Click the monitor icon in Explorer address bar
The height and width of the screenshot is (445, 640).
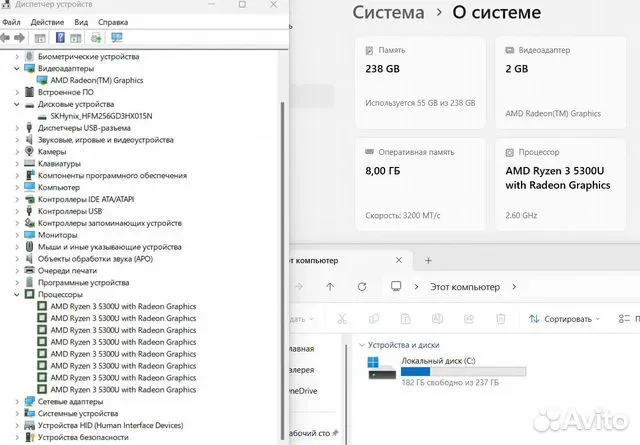tap(396, 286)
